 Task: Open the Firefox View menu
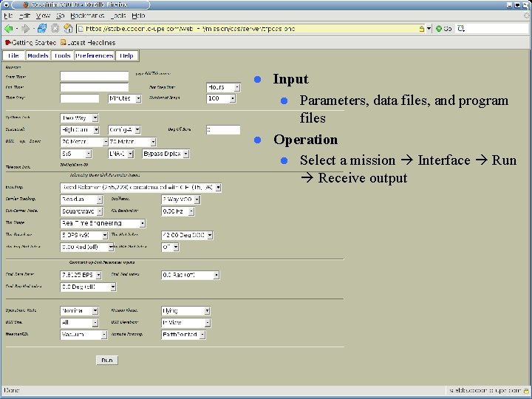pos(43,16)
